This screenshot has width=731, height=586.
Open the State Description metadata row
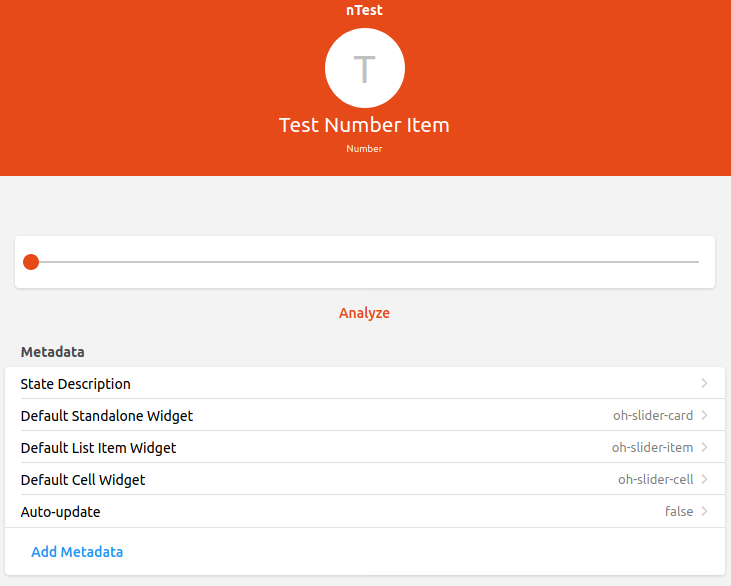76,384
